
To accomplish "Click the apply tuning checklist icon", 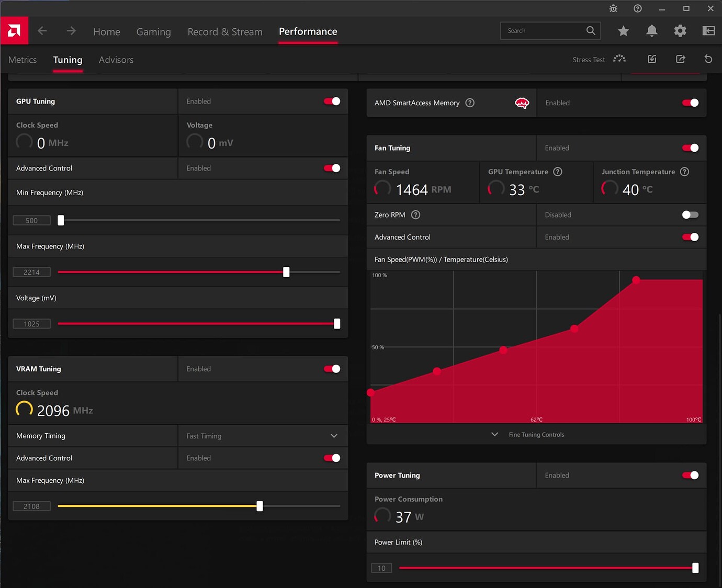I will point(652,59).
